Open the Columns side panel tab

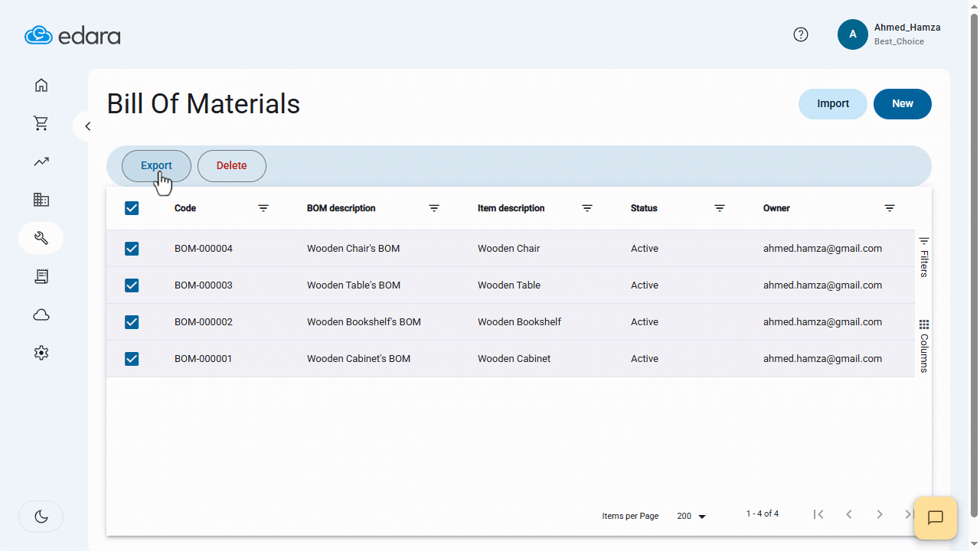(924, 347)
